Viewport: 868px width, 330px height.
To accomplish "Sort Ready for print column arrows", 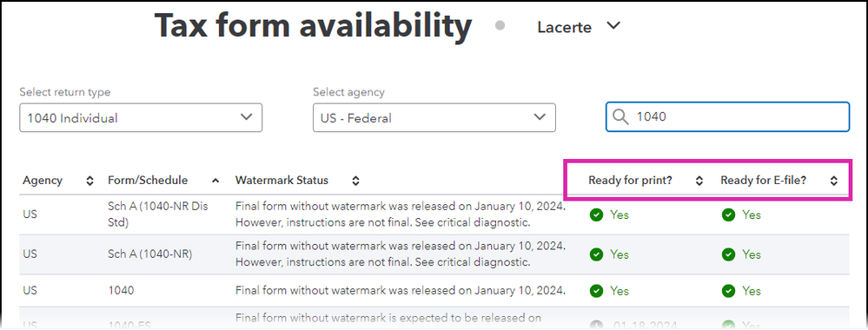I will tap(699, 181).
